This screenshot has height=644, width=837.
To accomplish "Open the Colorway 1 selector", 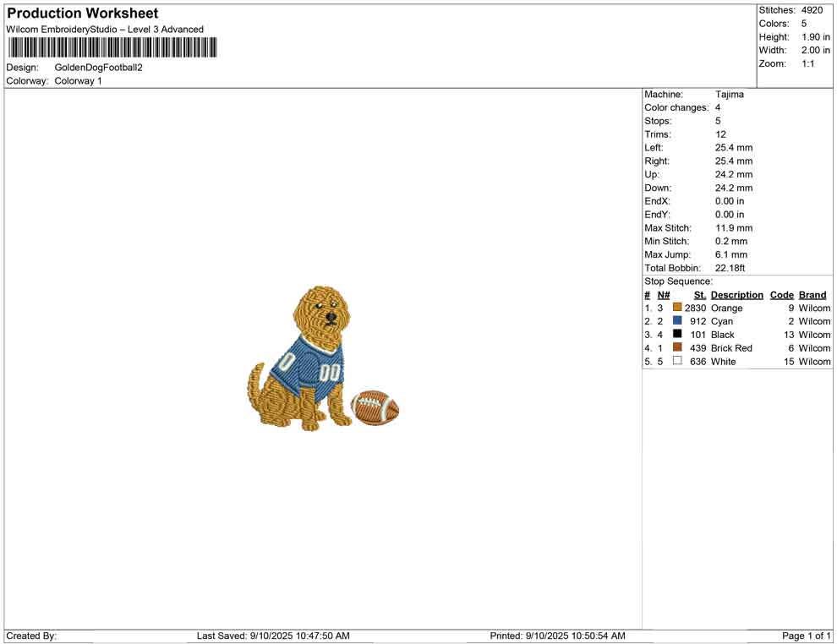I will pos(77,80).
